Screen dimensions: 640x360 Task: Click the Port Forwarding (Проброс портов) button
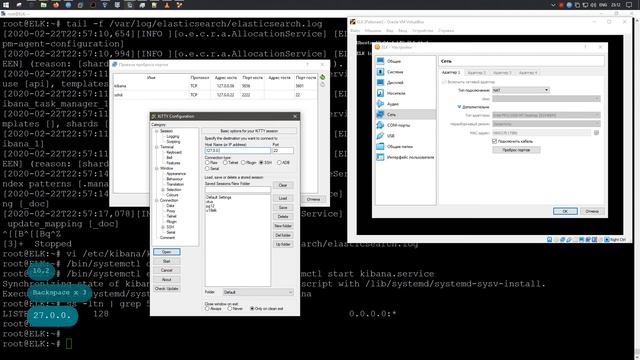(516, 150)
